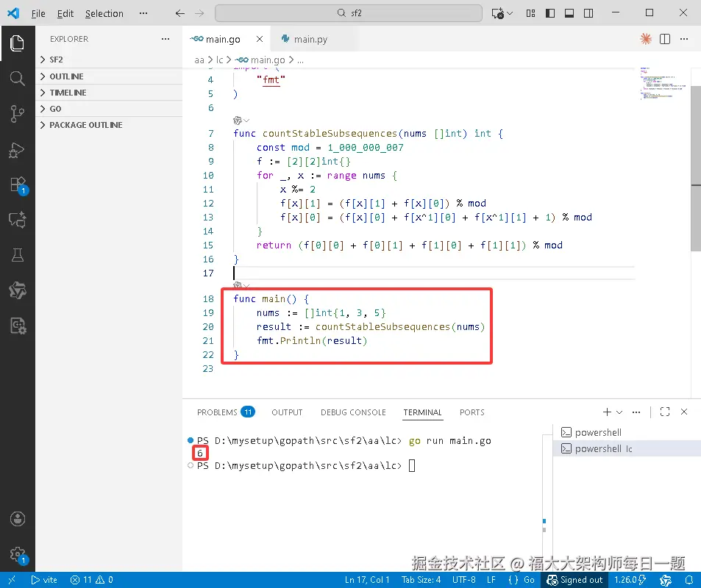This screenshot has height=588, width=701.
Task: Click the sf2 search command center field
Action: [349, 13]
